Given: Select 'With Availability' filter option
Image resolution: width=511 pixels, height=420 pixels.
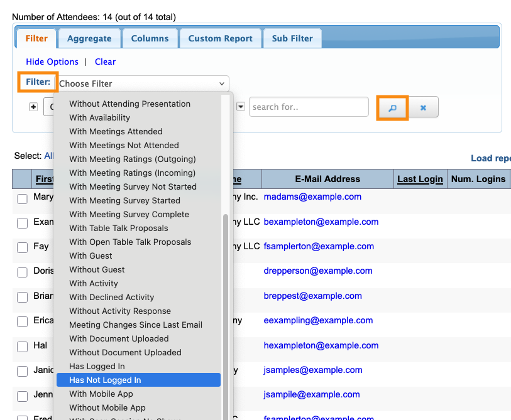Looking at the screenshot, I should point(138,117).
